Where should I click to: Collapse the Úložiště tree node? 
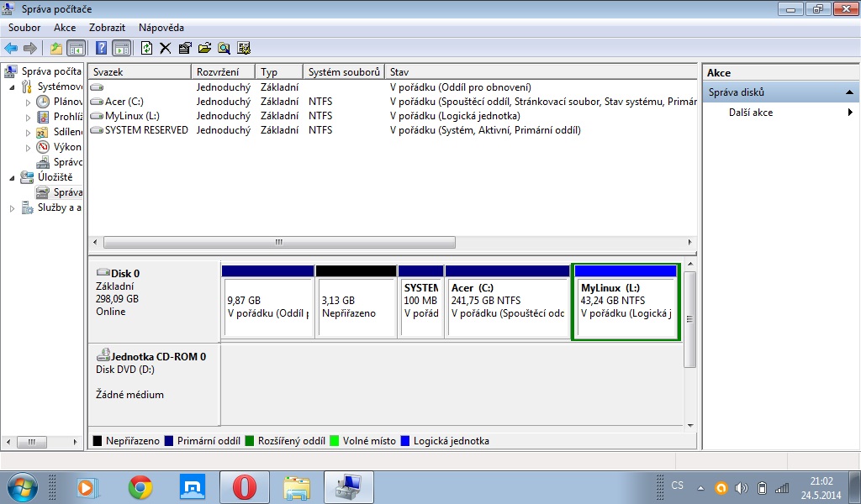pyautogui.click(x=12, y=177)
